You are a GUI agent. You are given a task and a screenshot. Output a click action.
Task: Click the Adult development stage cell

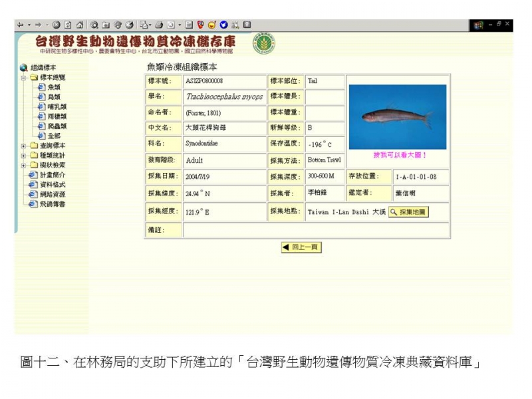tap(225, 160)
